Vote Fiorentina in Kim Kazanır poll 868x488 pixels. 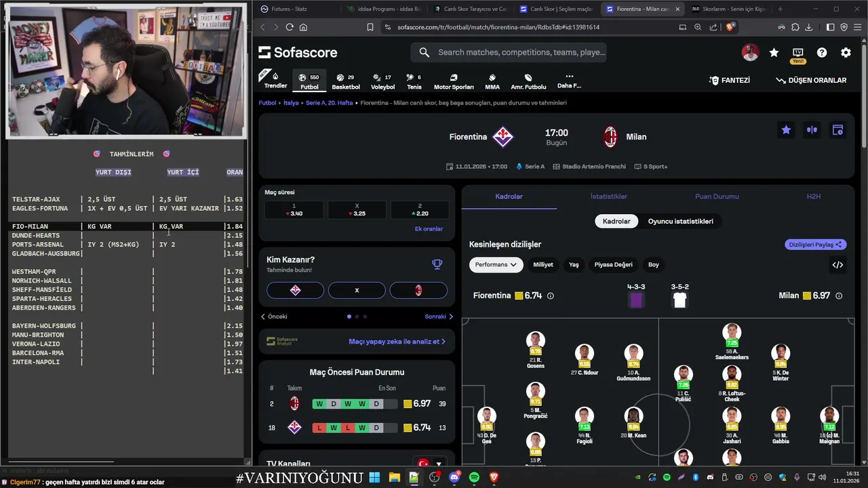click(295, 290)
